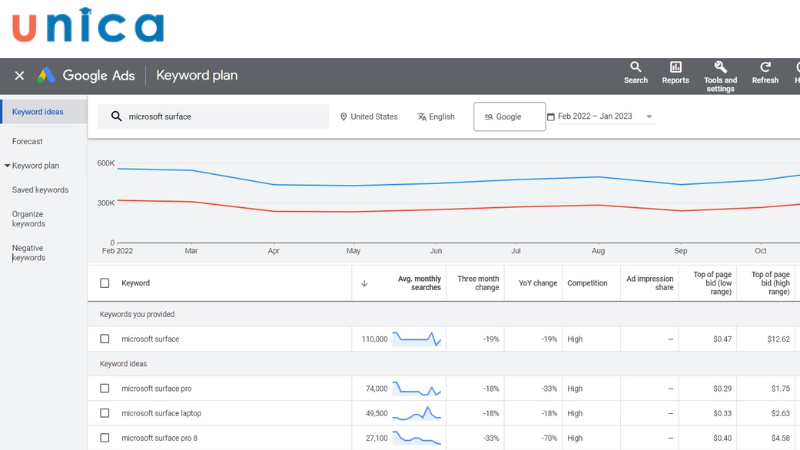Viewport: 800px width, 450px height.
Task: Click the -70% YoY change value
Action: click(x=549, y=438)
